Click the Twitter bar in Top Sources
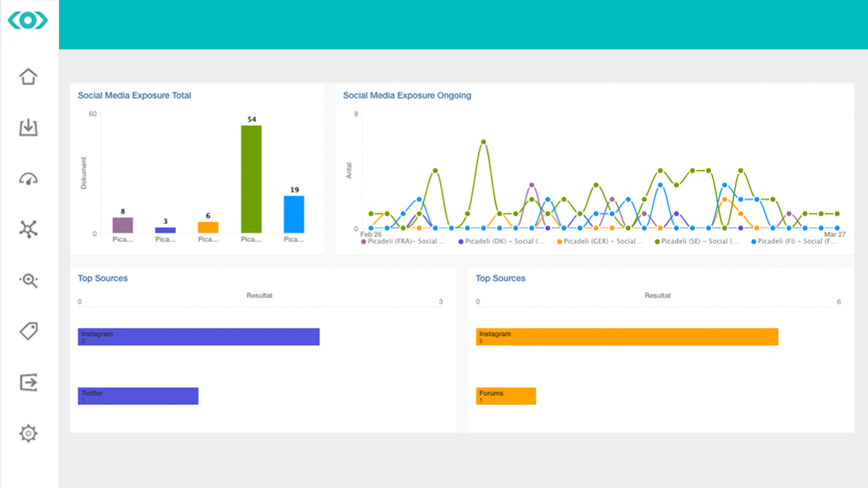The image size is (868, 488). tap(137, 396)
